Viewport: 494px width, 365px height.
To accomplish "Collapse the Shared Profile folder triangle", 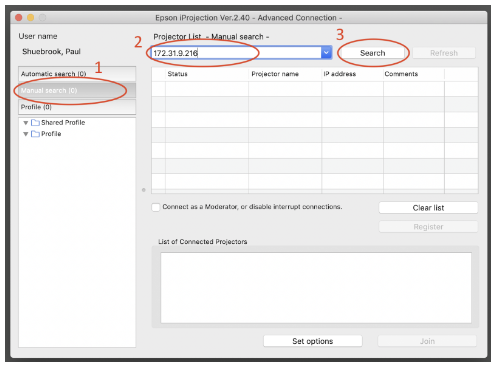I will (x=25, y=123).
